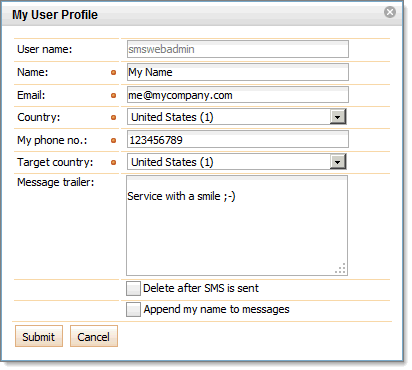Viewport: 412px width, 370px height.
Task: Close the My User Profile dialog
Action: [390, 12]
